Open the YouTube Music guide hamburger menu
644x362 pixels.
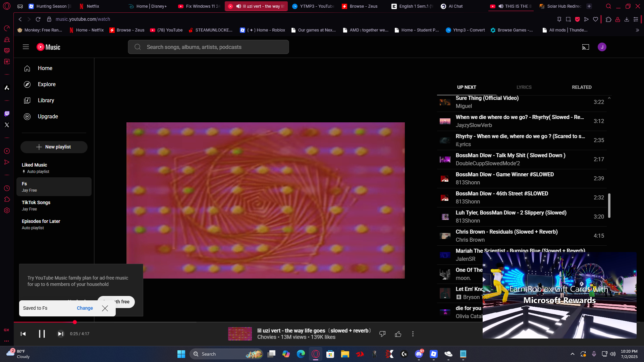(x=26, y=47)
